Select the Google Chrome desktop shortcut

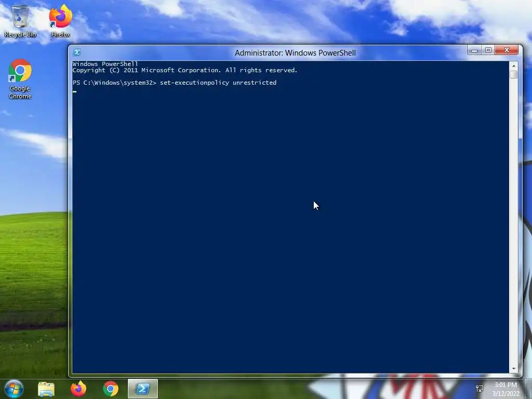[x=20, y=79]
